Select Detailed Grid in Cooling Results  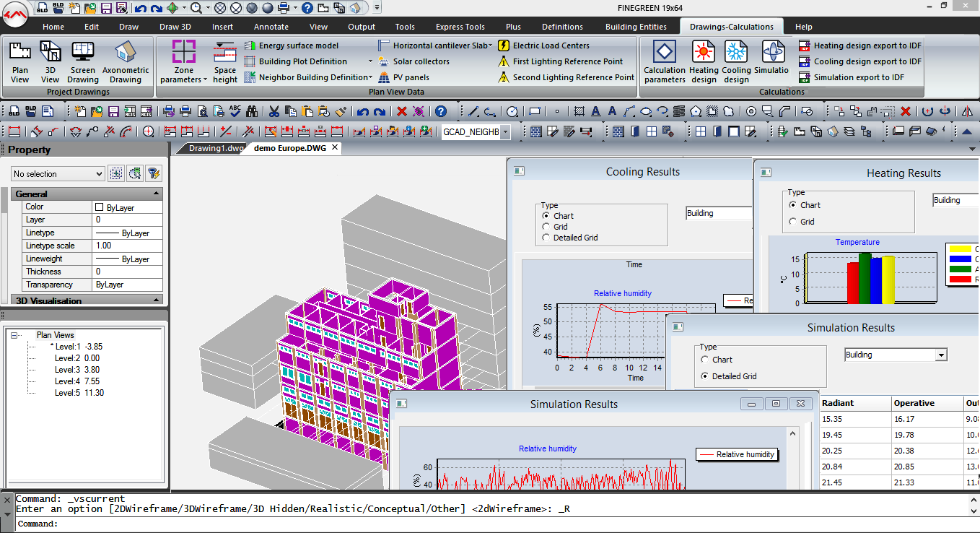click(x=546, y=238)
